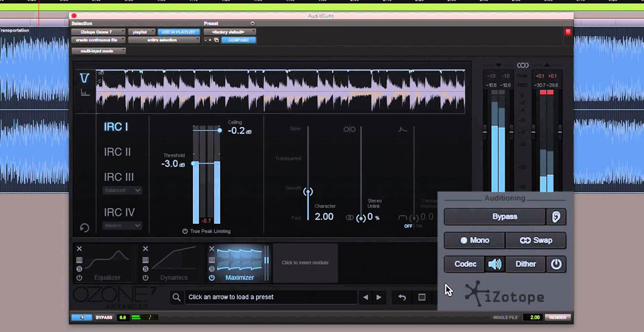Open the Maximizer module presets list icon
The height and width of the screenshot is (332, 644).
coord(211,260)
